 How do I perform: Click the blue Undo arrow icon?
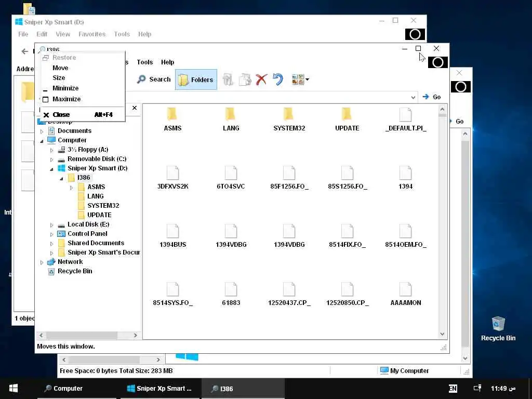(277, 79)
